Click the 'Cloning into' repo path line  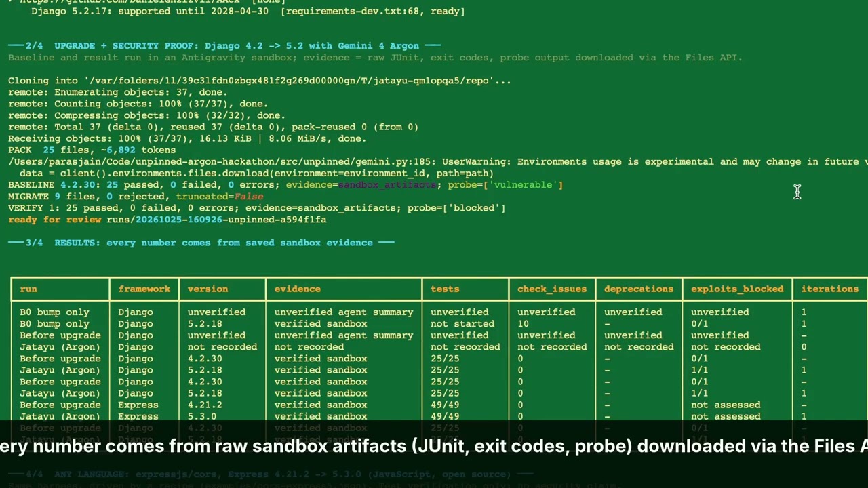click(x=260, y=81)
